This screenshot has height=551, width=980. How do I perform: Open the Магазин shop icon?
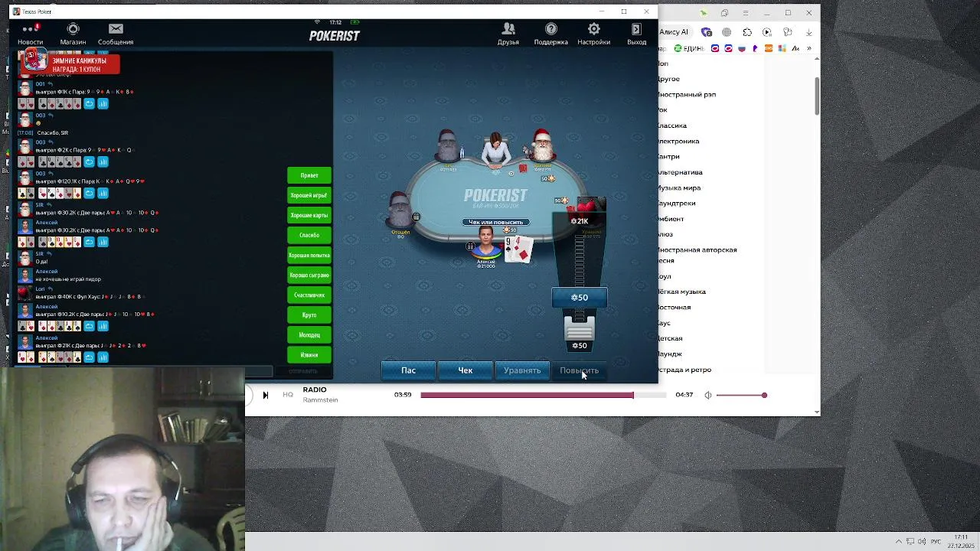[73, 34]
